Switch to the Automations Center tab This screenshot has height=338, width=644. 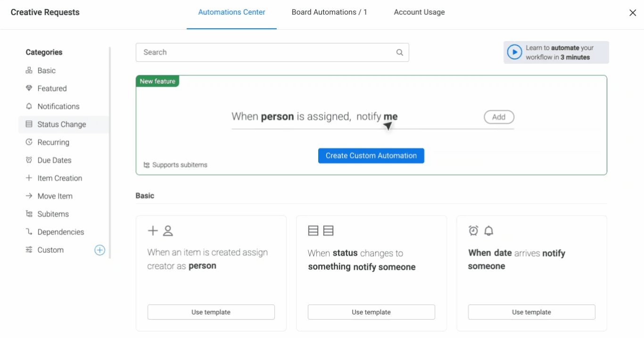tap(231, 12)
